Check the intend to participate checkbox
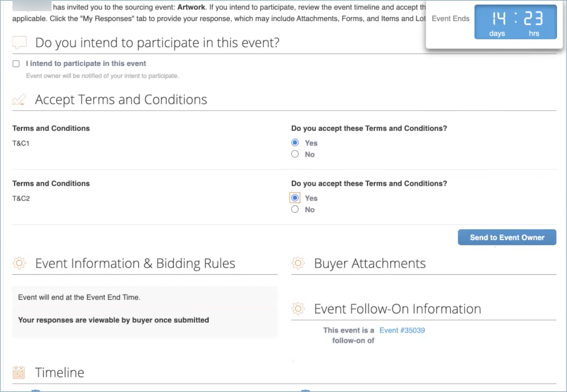The height and width of the screenshot is (392, 567). tap(16, 64)
